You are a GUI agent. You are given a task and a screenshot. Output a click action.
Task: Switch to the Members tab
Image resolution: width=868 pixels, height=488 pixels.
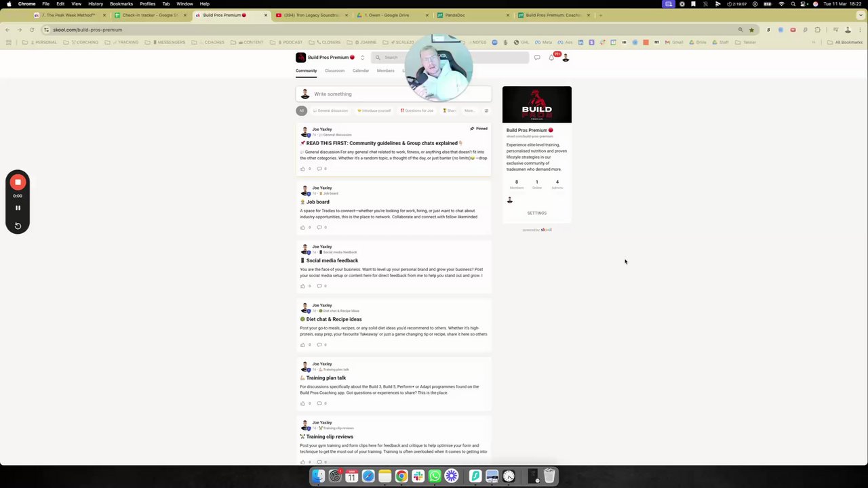[385, 70]
